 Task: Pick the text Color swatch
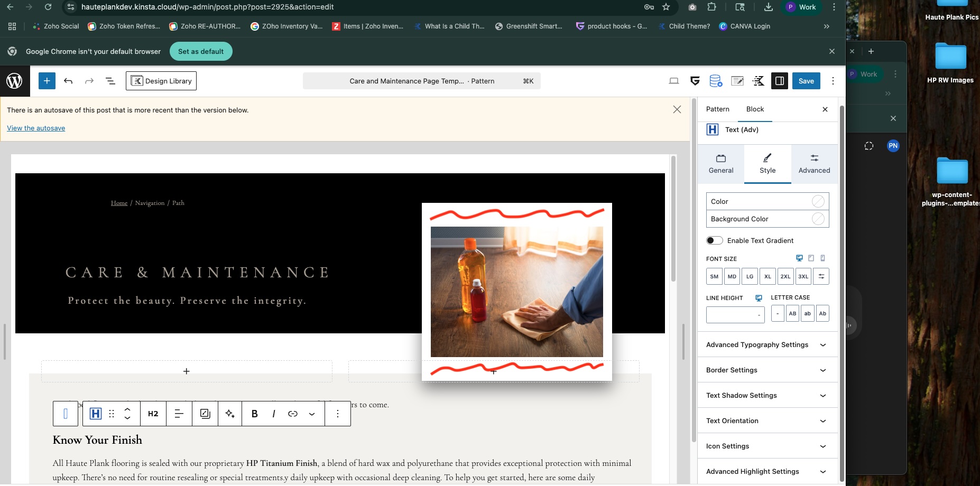pyautogui.click(x=818, y=201)
